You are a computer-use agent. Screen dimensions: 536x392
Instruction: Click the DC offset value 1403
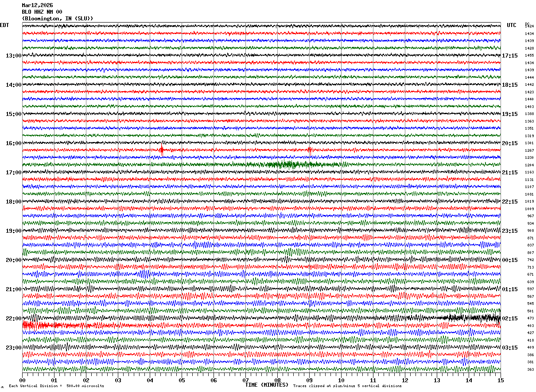click(x=529, y=107)
